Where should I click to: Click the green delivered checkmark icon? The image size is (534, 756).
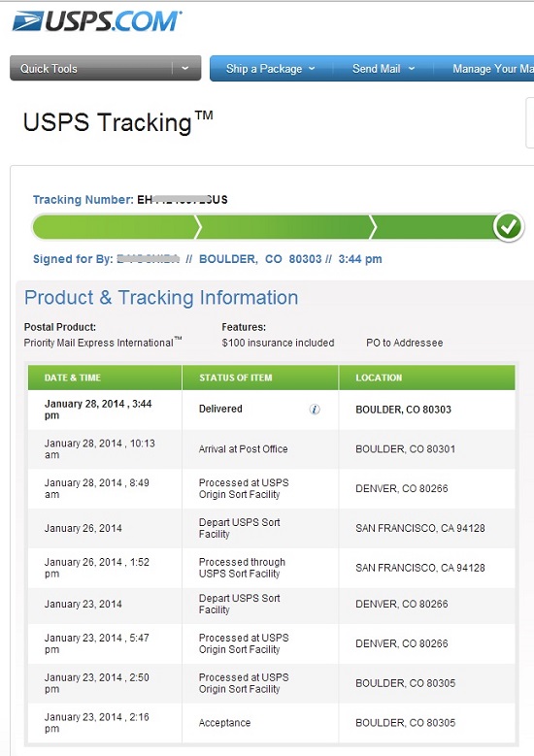(509, 226)
